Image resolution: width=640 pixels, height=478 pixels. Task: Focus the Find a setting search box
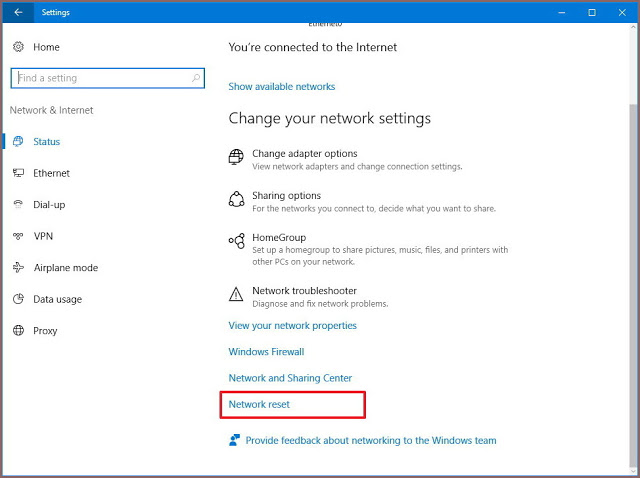(x=100, y=78)
